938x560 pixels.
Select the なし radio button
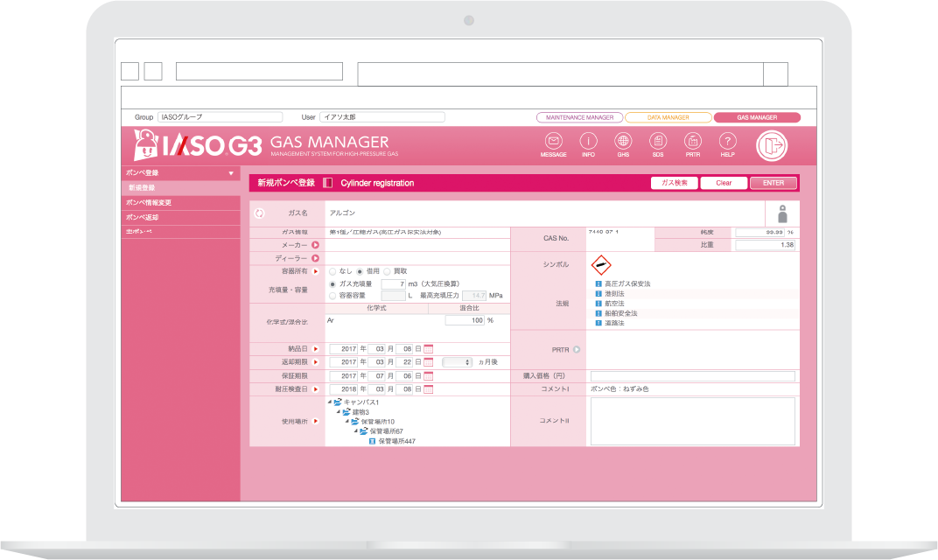click(x=332, y=271)
